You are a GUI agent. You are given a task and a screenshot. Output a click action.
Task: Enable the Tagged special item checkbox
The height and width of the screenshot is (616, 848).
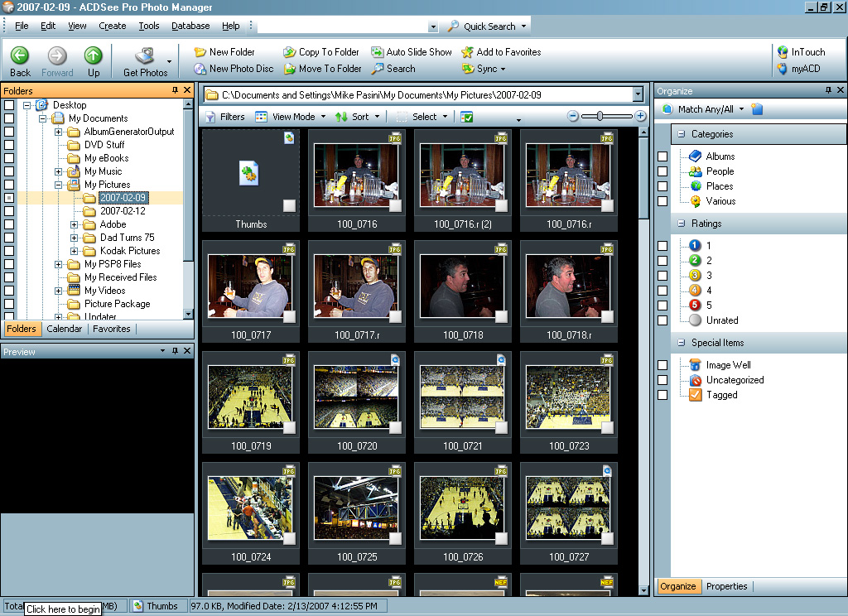click(662, 395)
